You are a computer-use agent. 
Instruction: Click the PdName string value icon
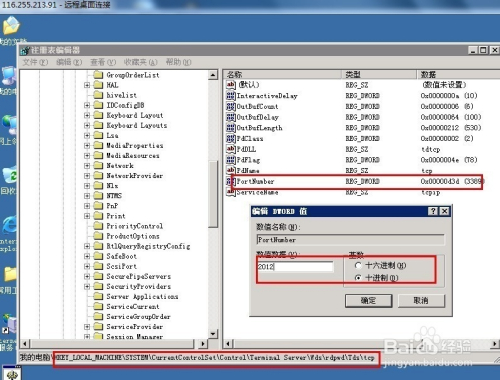click(231, 170)
